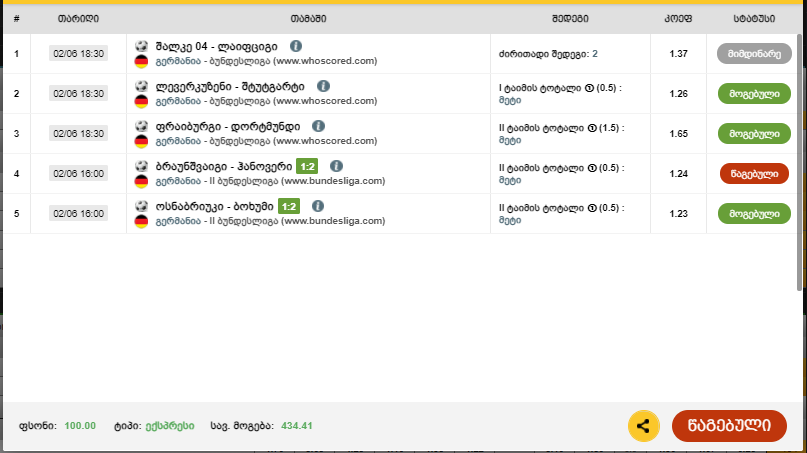Click bet type ექსპრესი

click(170, 426)
